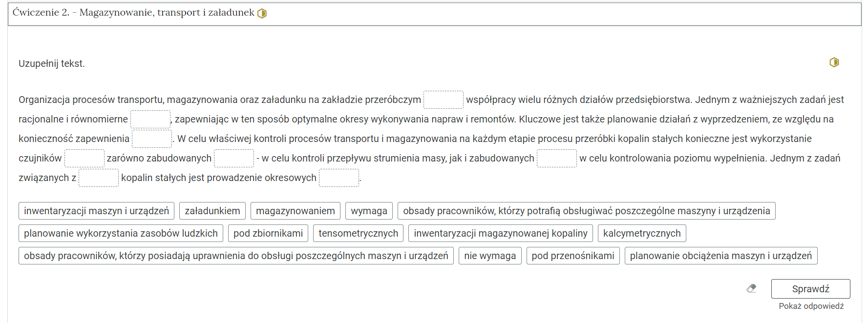Select the 'kalcymetrycznych' chip
The height and width of the screenshot is (323, 868).
tap(642, 233)
